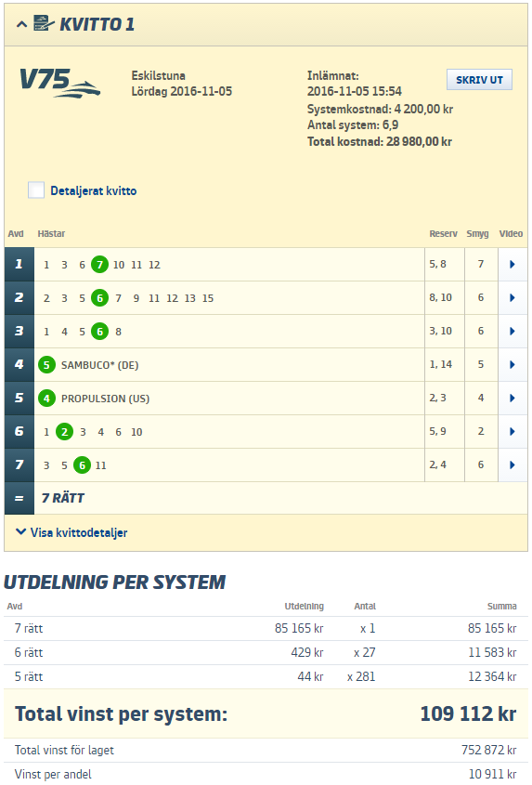Play video for race 5 Propulsion
Viewport: 532px width, 785px height.
tap(513, 398)
